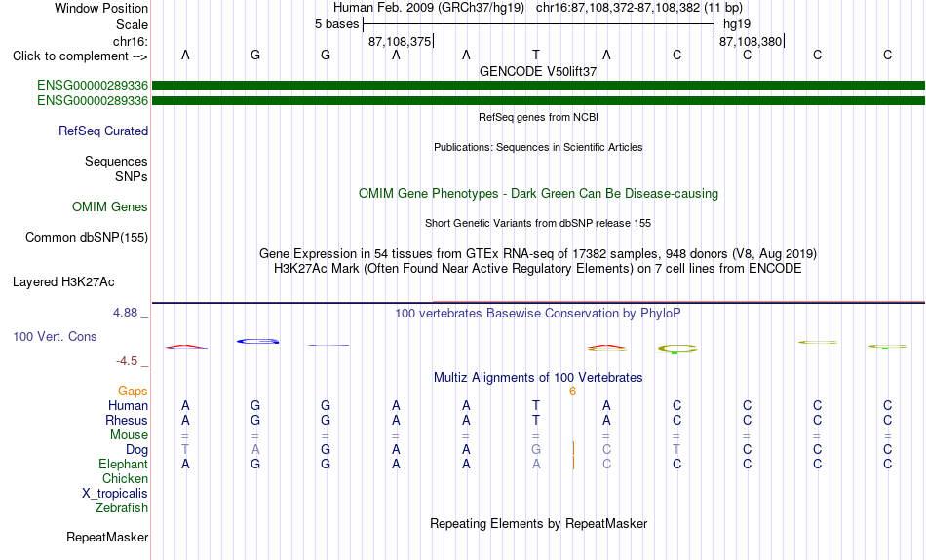
Task: Open the second ENSG00000289336 gene label
Action: [93, 101]
